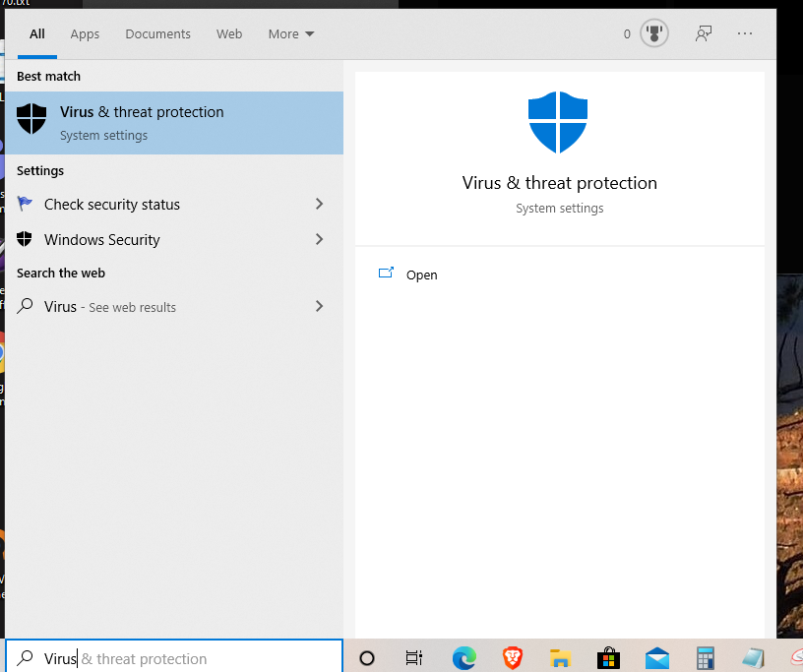803x672 pixels.
Task: Click the Microsoft Rewards medal icon
Action: click(654, 32)
